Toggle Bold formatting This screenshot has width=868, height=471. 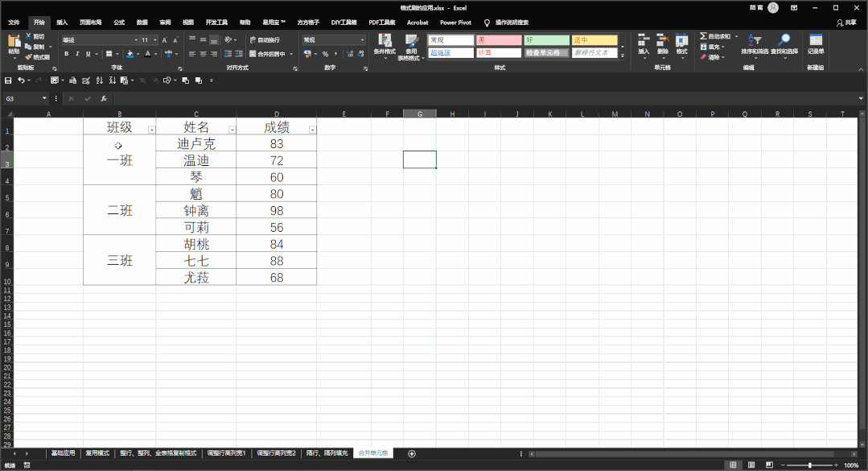pos(67,54)
